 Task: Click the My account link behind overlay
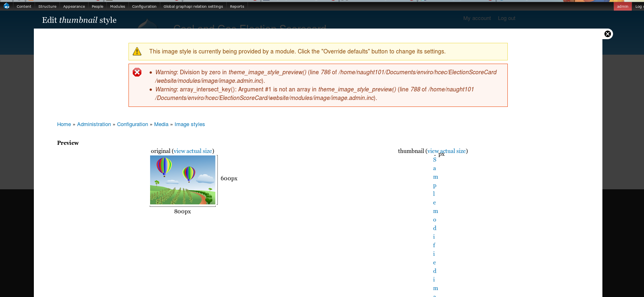coord(477,18)
